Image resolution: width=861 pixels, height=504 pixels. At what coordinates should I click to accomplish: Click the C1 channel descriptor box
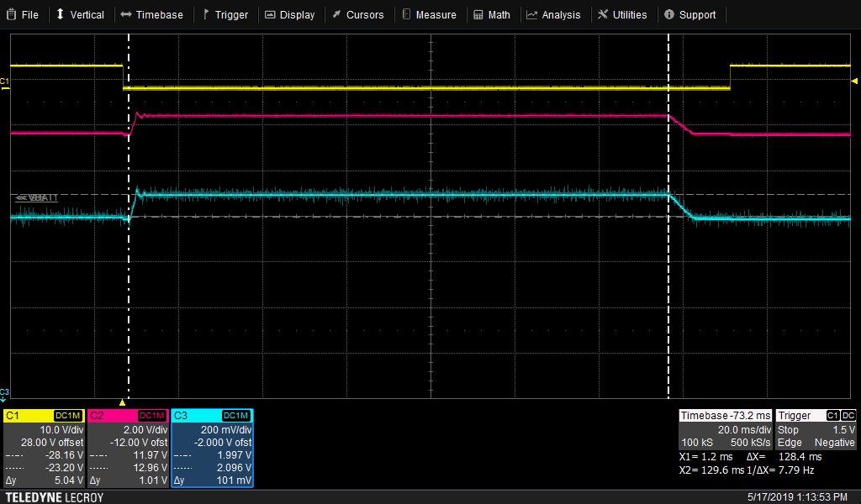coord(44,448)
